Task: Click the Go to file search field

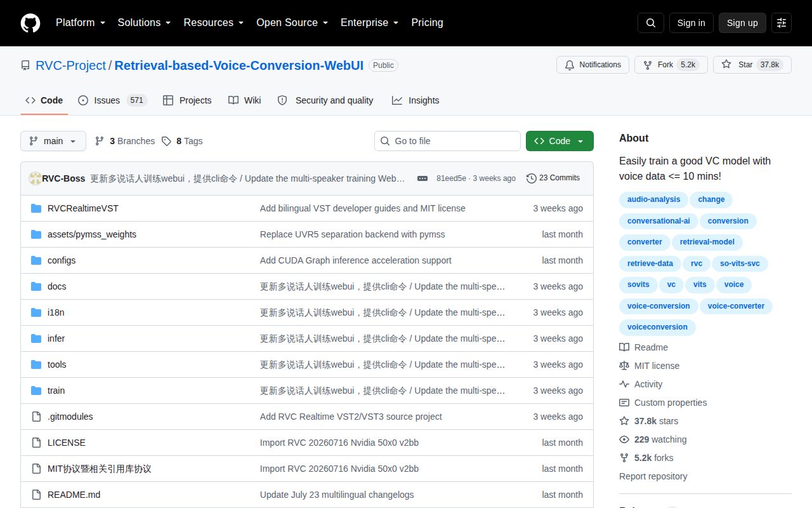Action: coord(447,141)
